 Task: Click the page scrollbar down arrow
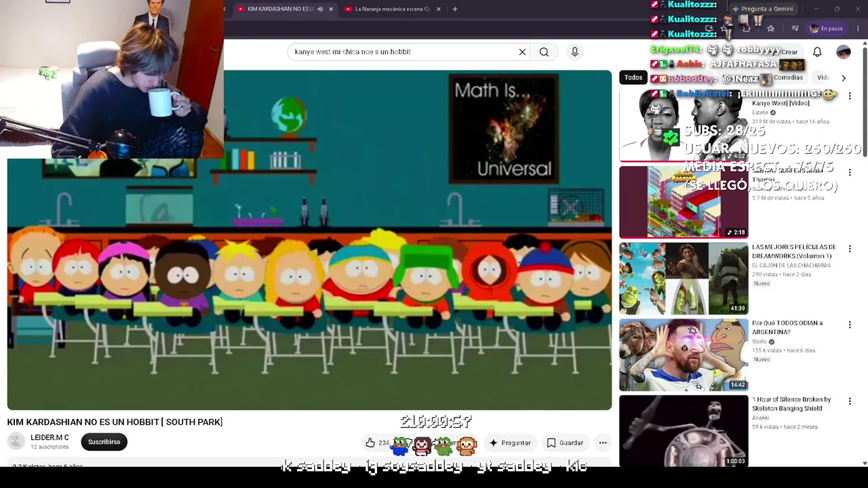click(865, 463)
